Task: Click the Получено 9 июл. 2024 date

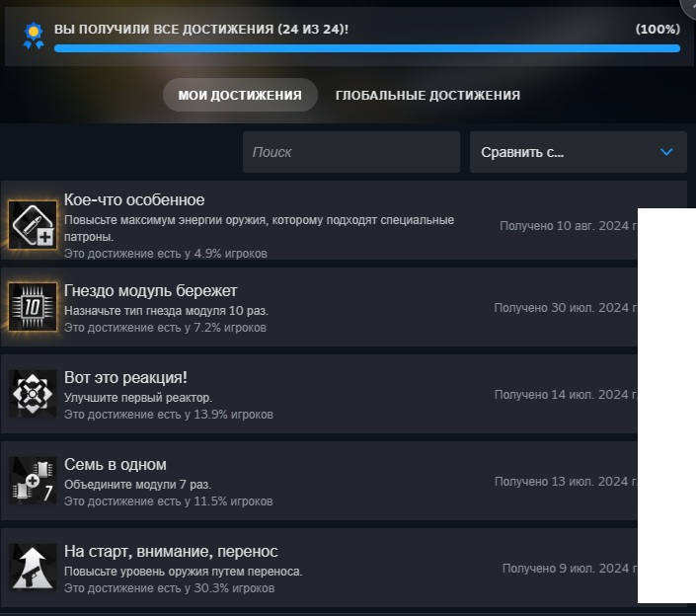Action: click(570, 569)
